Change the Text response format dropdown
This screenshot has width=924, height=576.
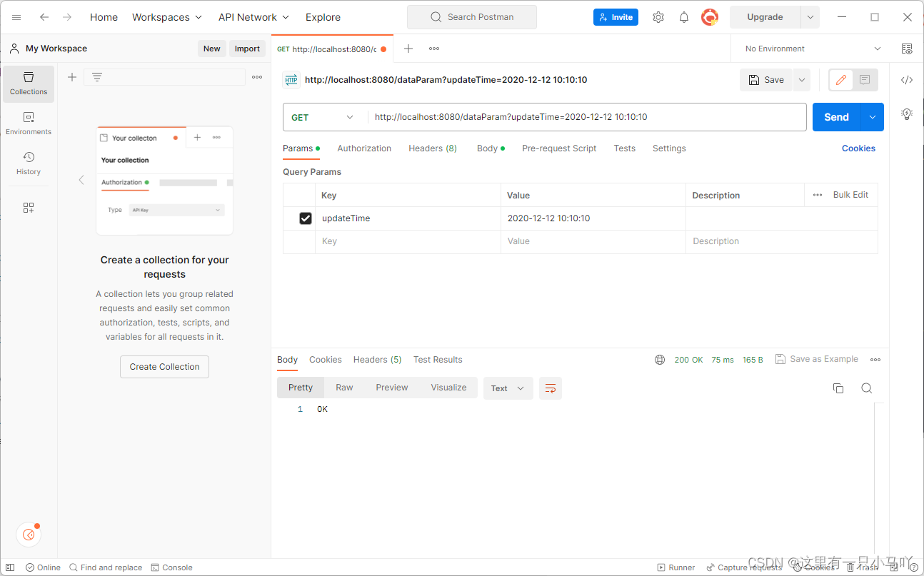click(508, 388)
